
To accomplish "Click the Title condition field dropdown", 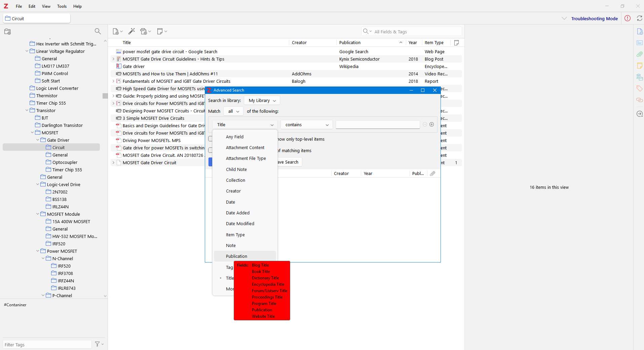I will point(245,125).
